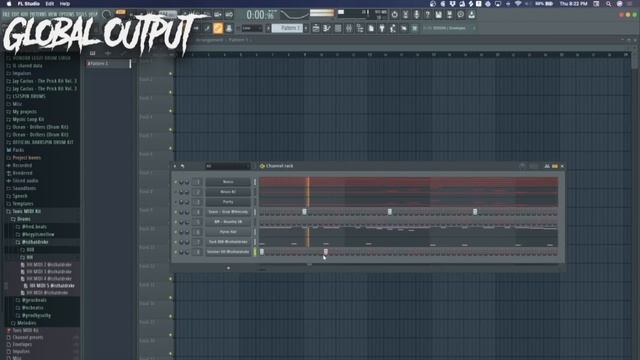Click the orange highlighted link icon

coord(218,28)
